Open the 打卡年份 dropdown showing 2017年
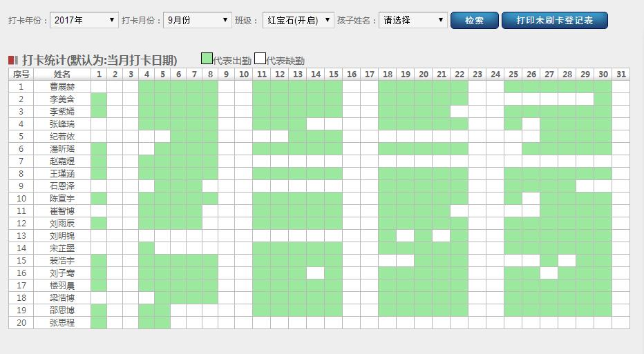Screen dimensions: 644x354 (x=84, y=20)
